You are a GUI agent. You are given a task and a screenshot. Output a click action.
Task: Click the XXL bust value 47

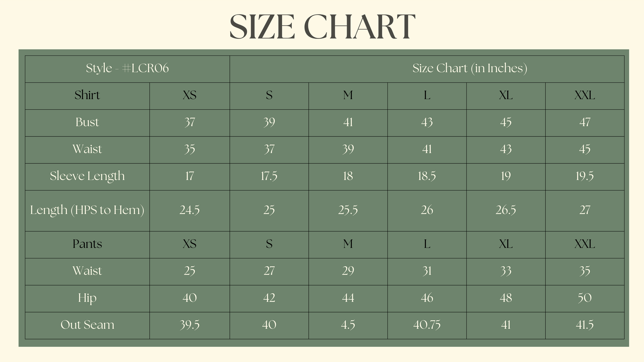585,123
